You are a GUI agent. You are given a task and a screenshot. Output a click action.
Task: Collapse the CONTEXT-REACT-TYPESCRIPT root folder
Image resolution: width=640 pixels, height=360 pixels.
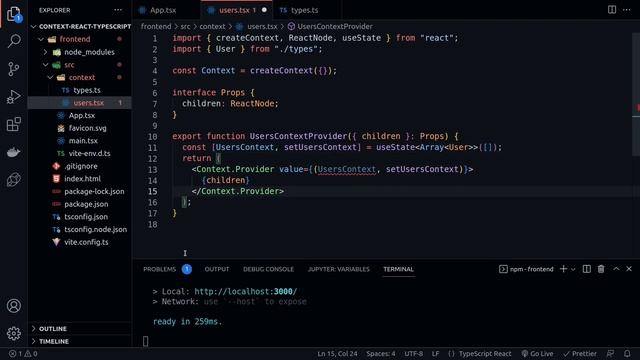point(80,26)
